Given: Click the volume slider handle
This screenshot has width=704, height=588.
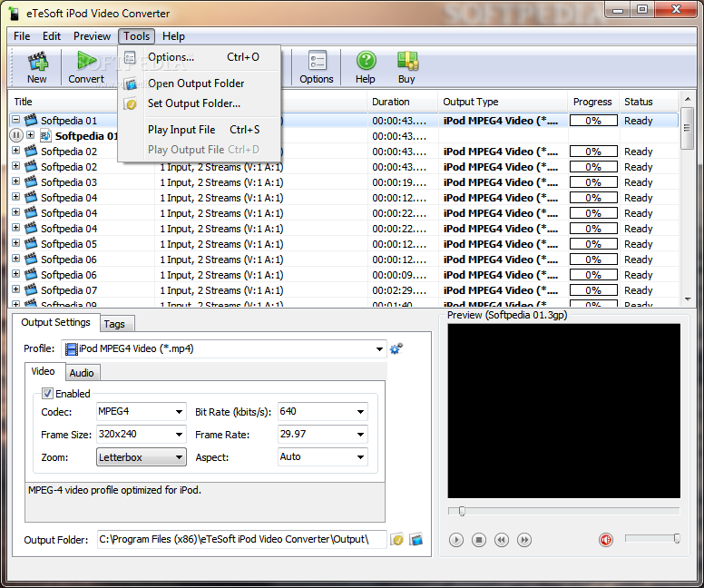Looking at the screenshot, I should tap(677, 538).
